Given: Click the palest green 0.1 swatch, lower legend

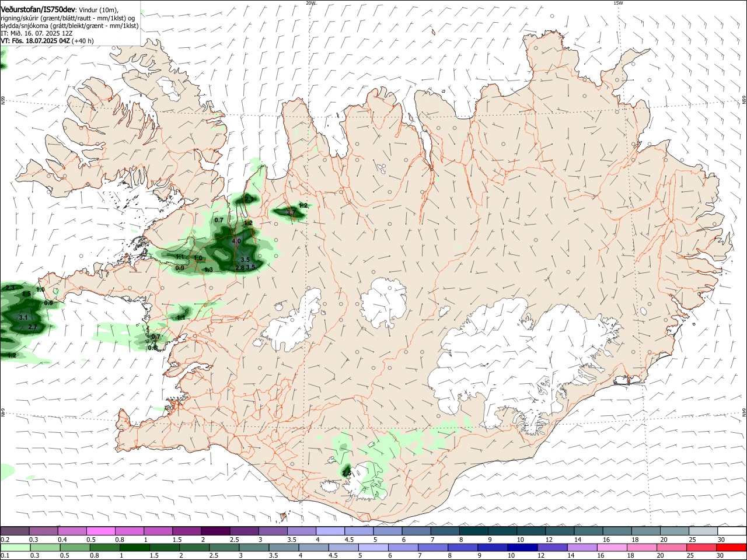Looking at the screenshot, I should point(16,548).
